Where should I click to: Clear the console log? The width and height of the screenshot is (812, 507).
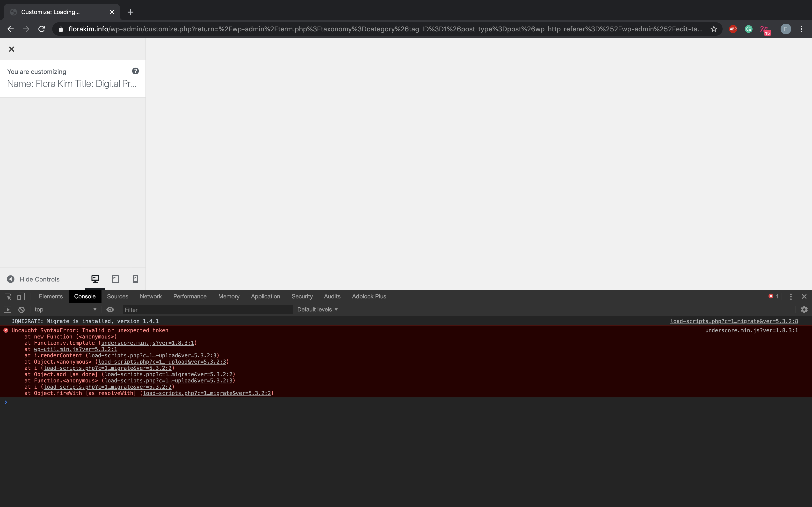[22, 310]
